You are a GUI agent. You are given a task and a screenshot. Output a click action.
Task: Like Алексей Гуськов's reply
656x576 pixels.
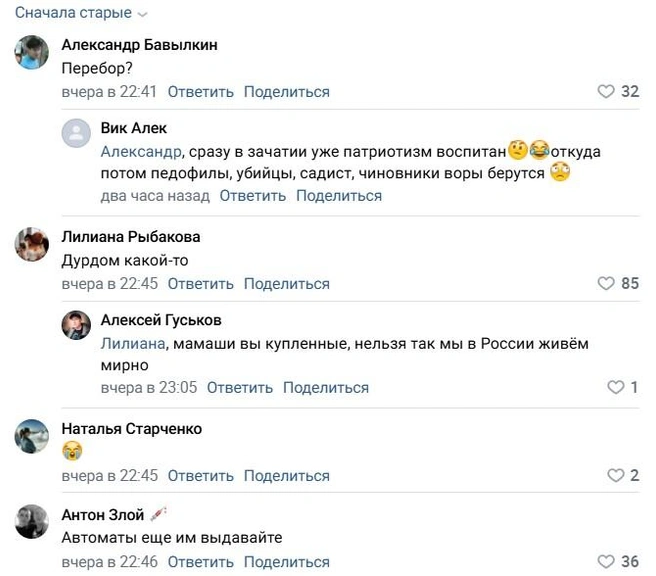(x=616, y=388)
